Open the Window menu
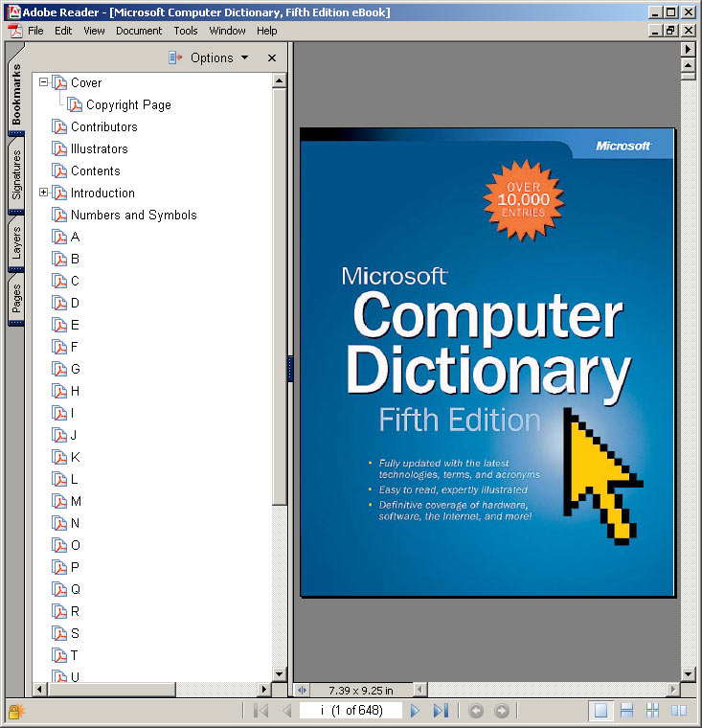Image resolution: width=702 pixels, height=728 pixels. 227,31
